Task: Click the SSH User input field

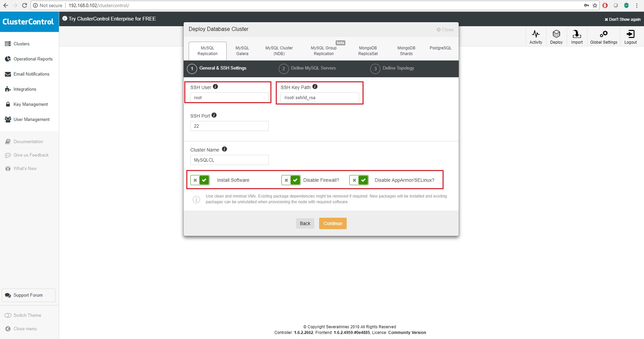Action: 229,97
